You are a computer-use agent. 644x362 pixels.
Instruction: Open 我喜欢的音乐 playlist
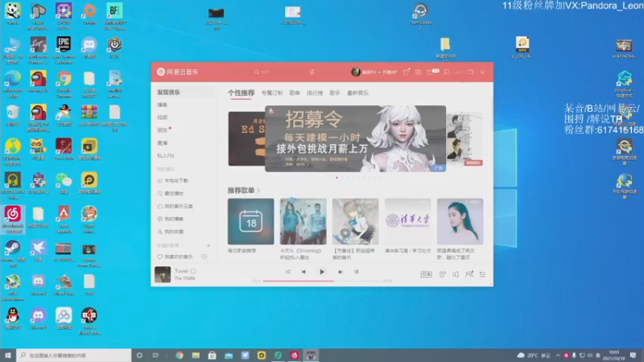click(x=175, y=257)
